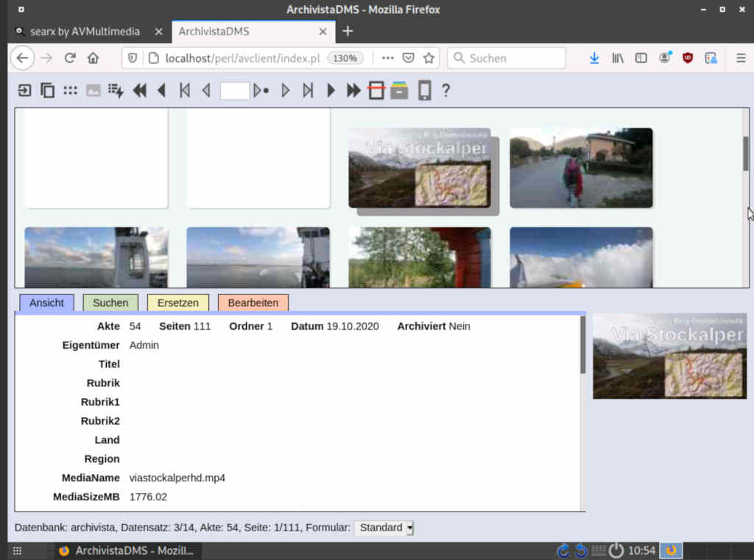
Task: Close the ArchivistaDMS browser tab
Action: click(x=323, y=32)
